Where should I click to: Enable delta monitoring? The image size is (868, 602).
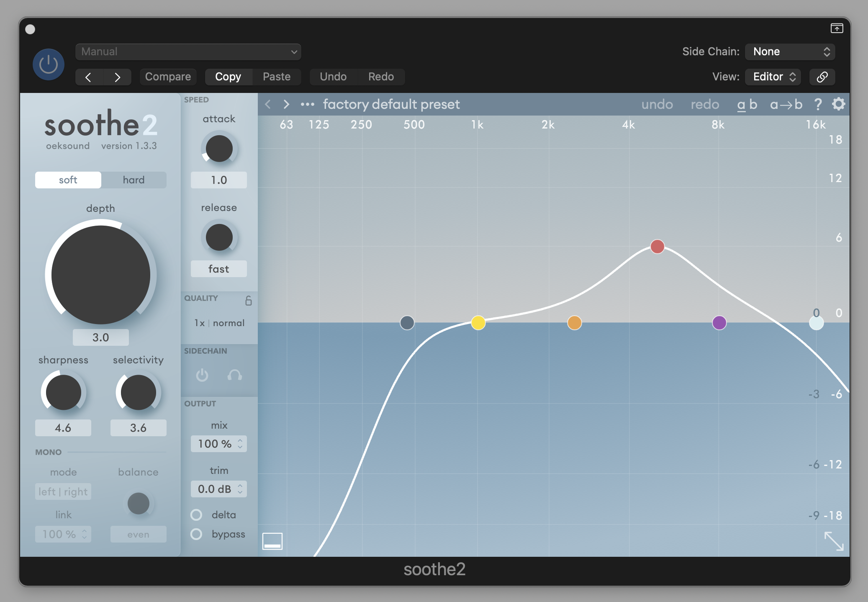pos(196,515)
